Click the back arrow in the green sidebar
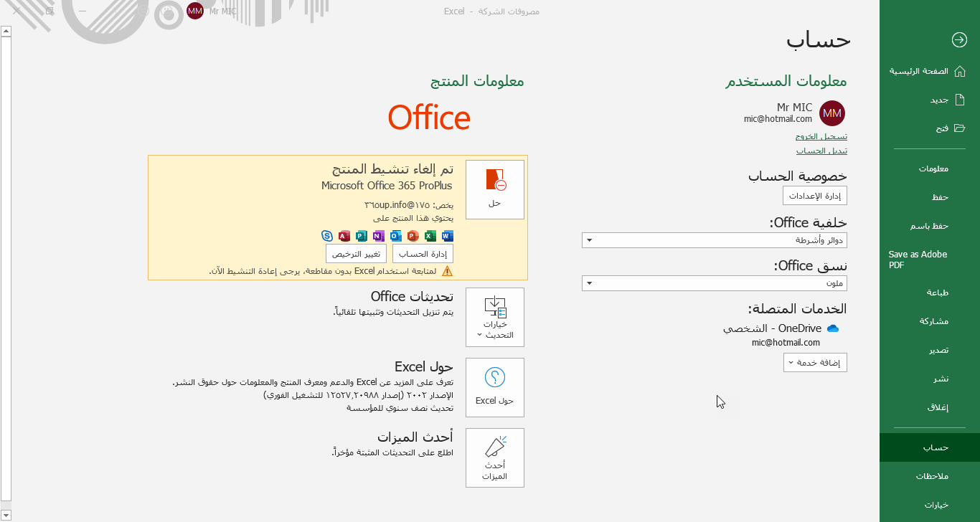 [x=959, y=40]
